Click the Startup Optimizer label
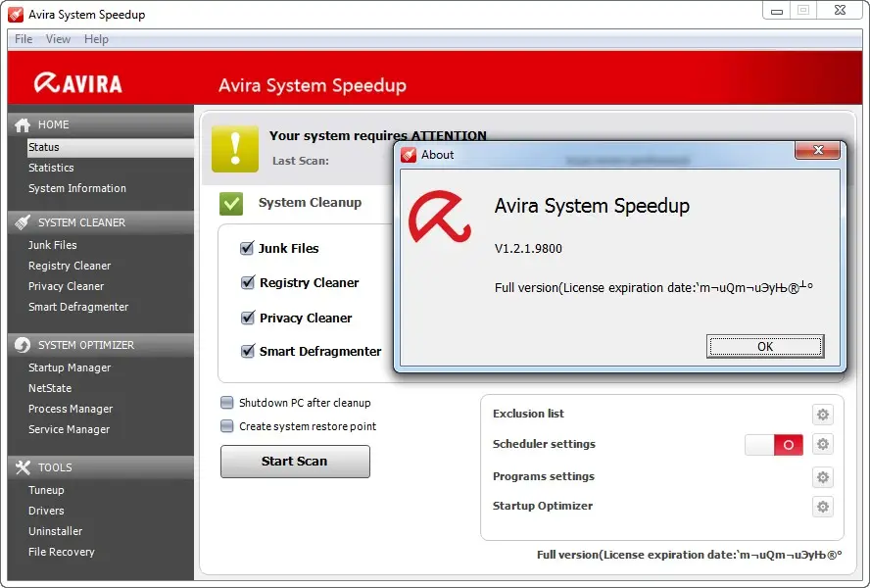The width and height of the screenshot is (870, 588). (x=543, y=506)
